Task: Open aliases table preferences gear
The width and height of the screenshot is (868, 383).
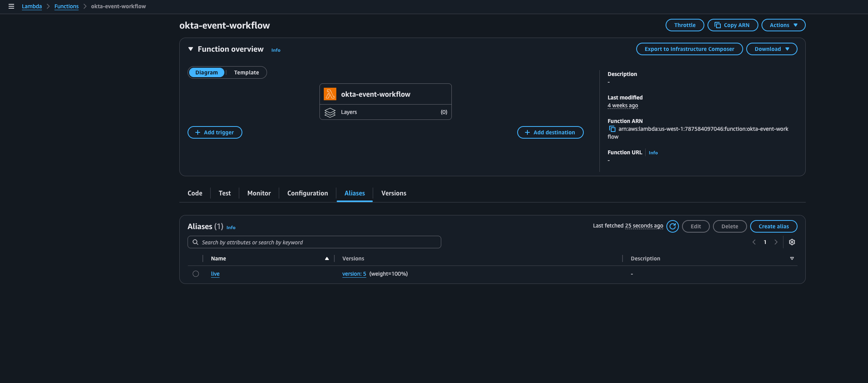Action: pos(792,242)
